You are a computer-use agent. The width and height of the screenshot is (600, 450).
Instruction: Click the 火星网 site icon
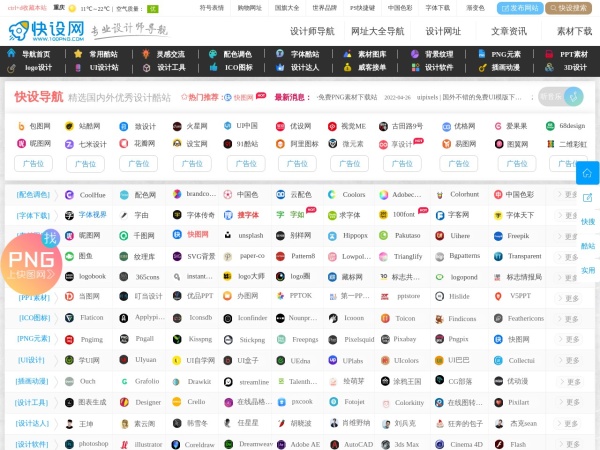click(177, 126)
